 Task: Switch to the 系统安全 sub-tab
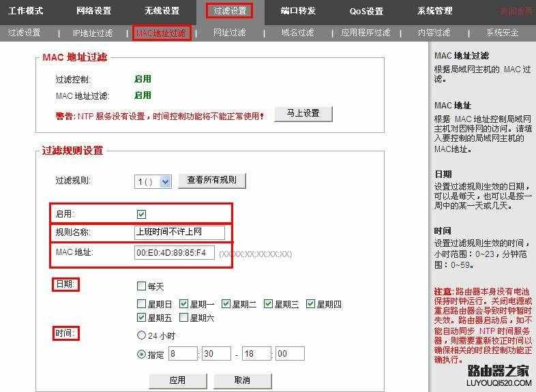(502, 33)
